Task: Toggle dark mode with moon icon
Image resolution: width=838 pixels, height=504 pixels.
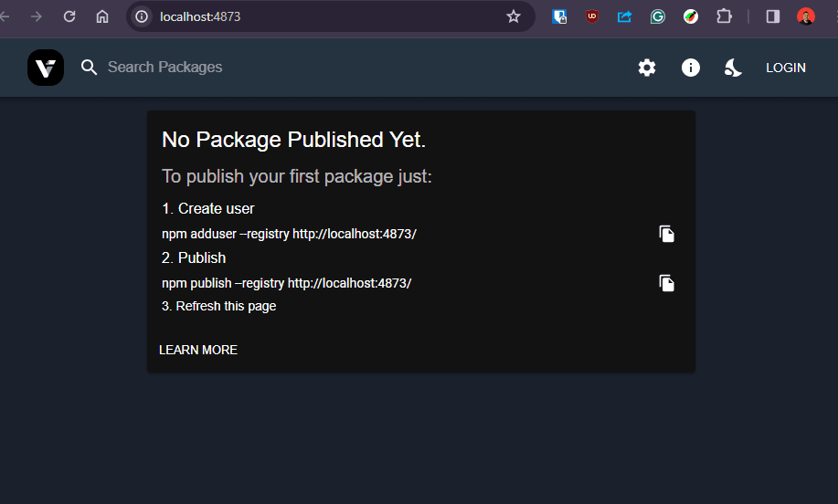Action: pyautogui.click(x=733, y=68)
